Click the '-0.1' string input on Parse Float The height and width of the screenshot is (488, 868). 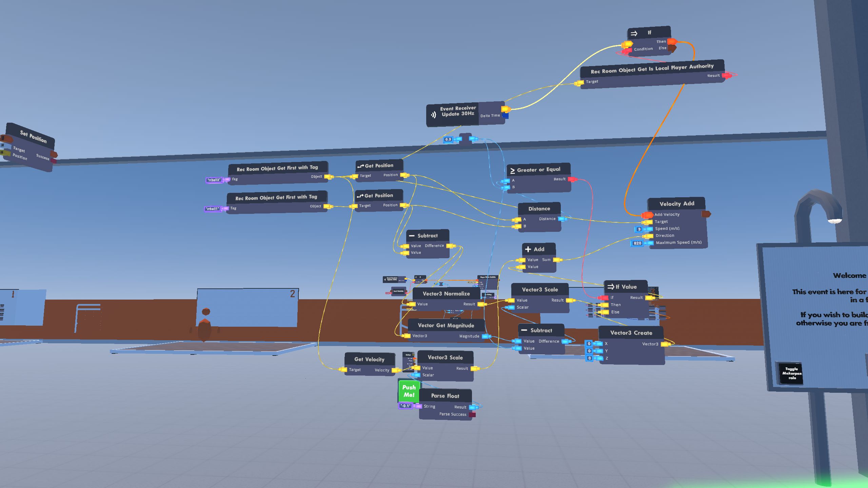click(x=406, y=406)
